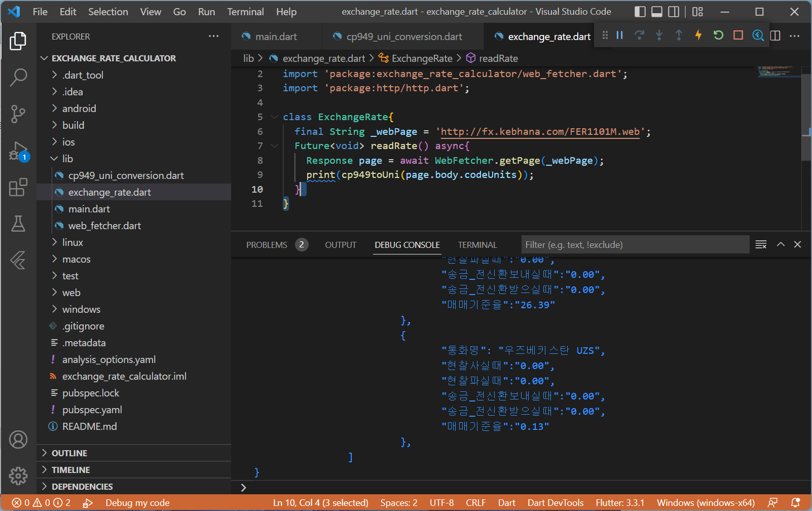Open the Manage gear menu
The height and width of the screenshot is (511, 812).
pyautogui.click(x=18, y=476)
